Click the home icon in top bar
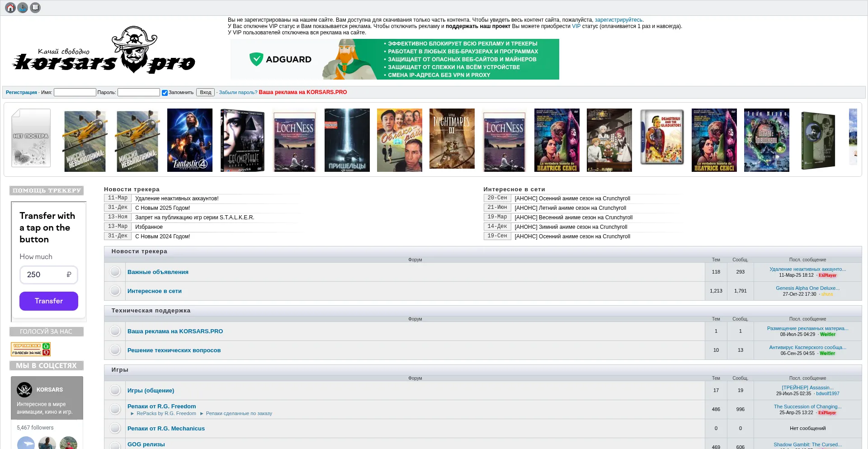Screen dimensions: 868x449 point(10,8)
